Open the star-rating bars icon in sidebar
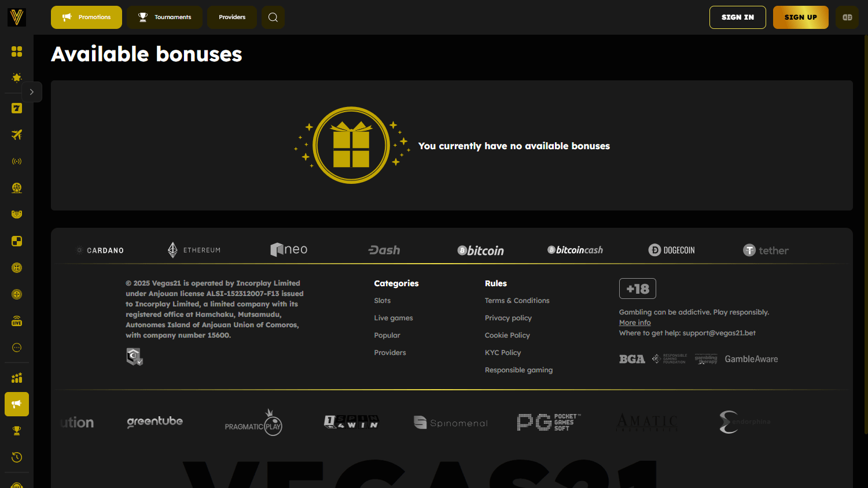The image size is (868, 488). coord(17,378)
